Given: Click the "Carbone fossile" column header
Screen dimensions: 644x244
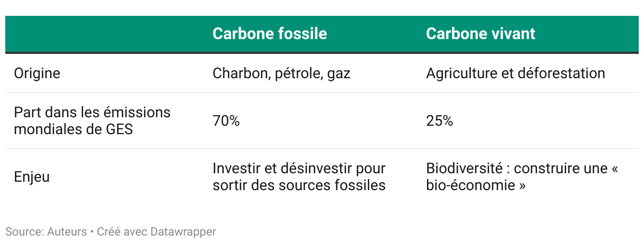Looking at the screenshot, I should (x=270, y=34).
